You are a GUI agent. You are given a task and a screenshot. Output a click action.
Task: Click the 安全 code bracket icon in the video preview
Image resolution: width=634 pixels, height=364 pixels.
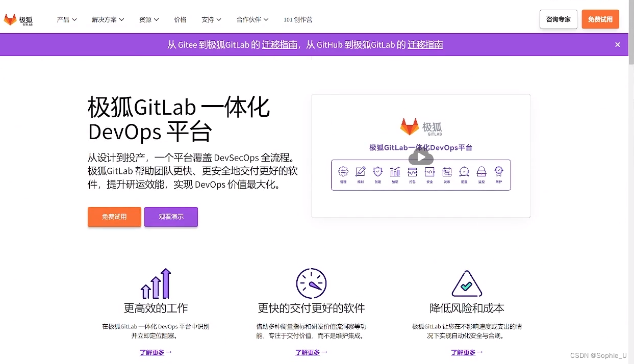point(429,172)
